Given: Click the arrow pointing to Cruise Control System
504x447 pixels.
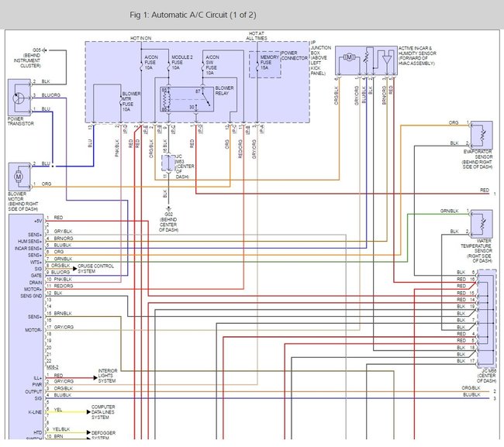Looking at the screenshot, I should 75,269.
